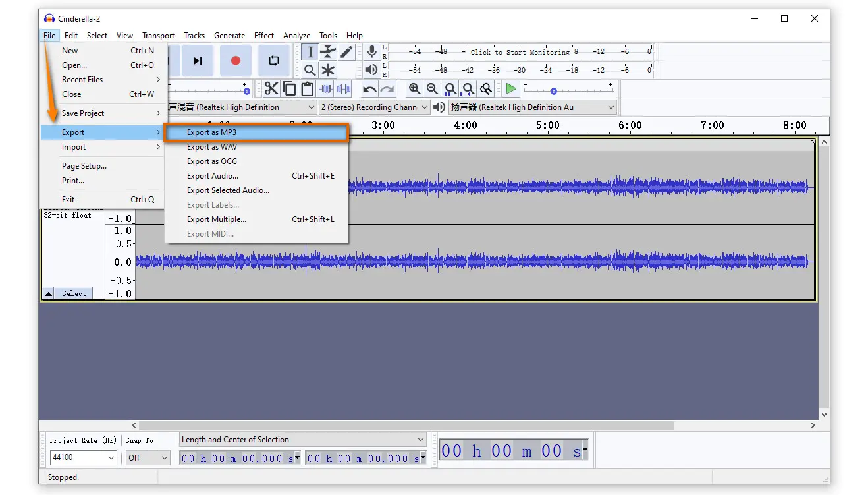Choose Print... in the File menu

click(103, 181)
